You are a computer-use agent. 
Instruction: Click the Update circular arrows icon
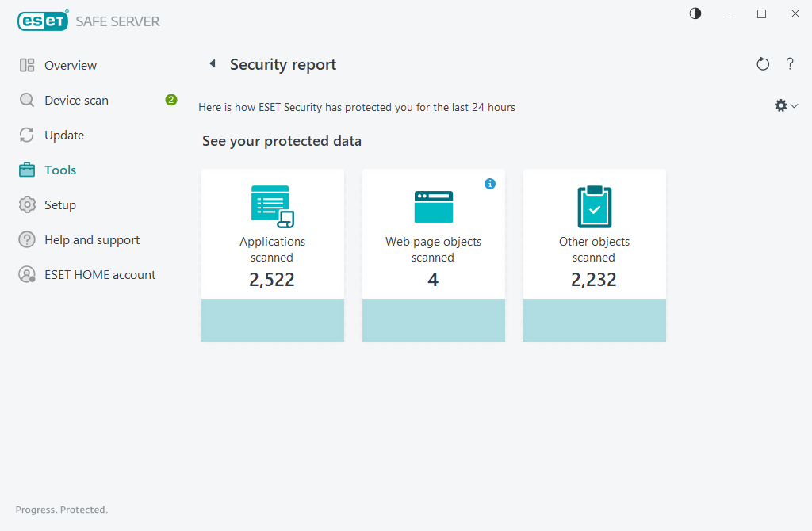tap(27, 135)
